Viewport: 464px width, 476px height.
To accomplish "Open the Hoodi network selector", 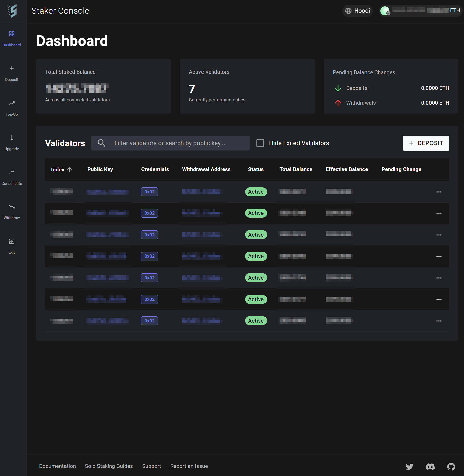I will point(357,11).
